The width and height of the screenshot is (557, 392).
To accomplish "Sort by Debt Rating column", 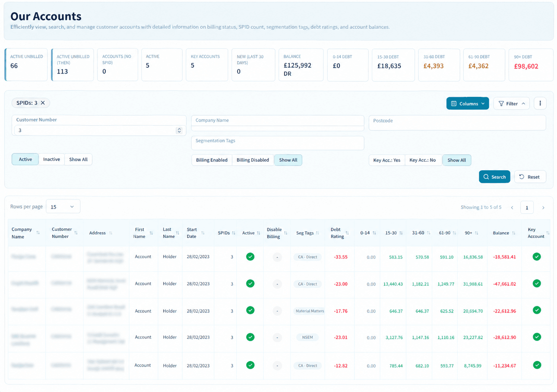I will pos(347,233).
